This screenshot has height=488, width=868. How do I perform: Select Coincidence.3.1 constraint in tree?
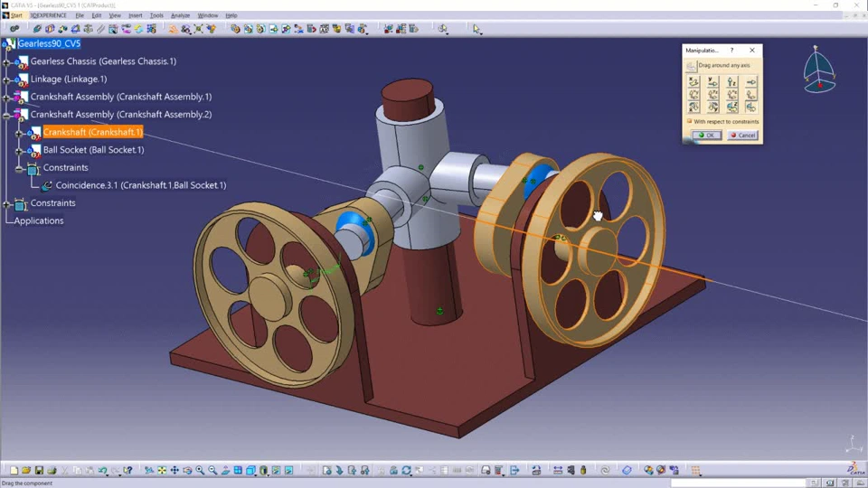[x=141, y=184]
